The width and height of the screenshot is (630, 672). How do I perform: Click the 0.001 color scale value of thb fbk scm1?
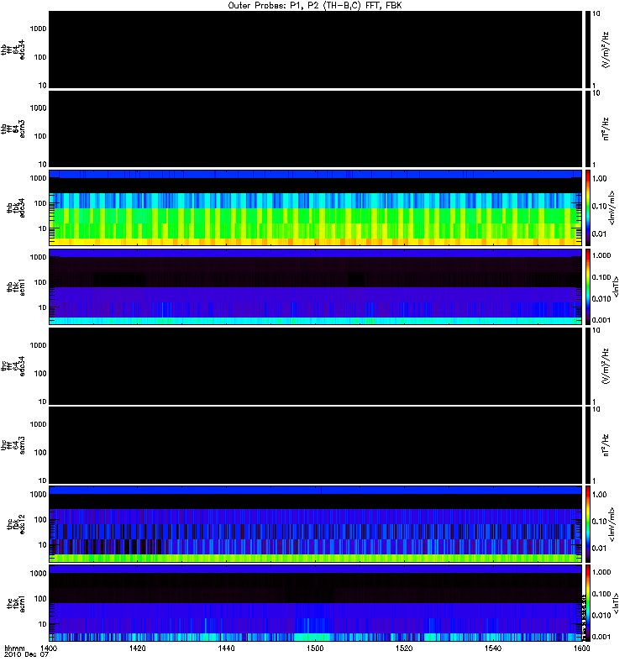601,320
